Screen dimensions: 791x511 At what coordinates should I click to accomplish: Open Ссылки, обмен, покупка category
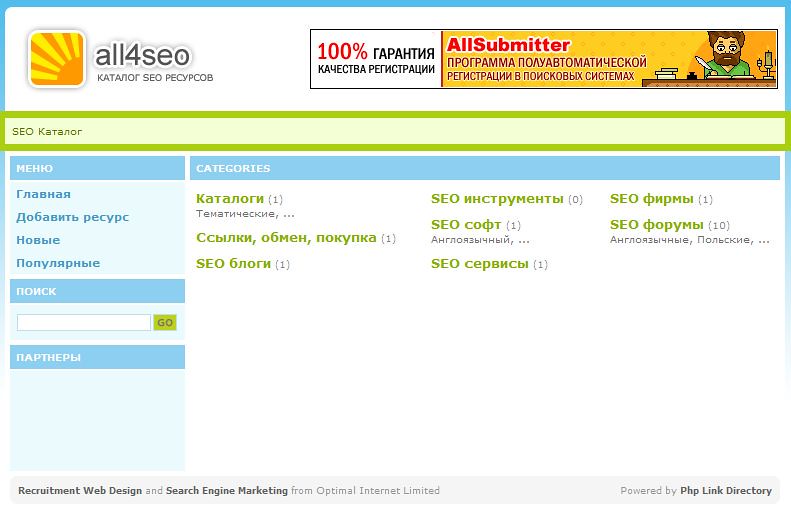click(x=286, y=238)
